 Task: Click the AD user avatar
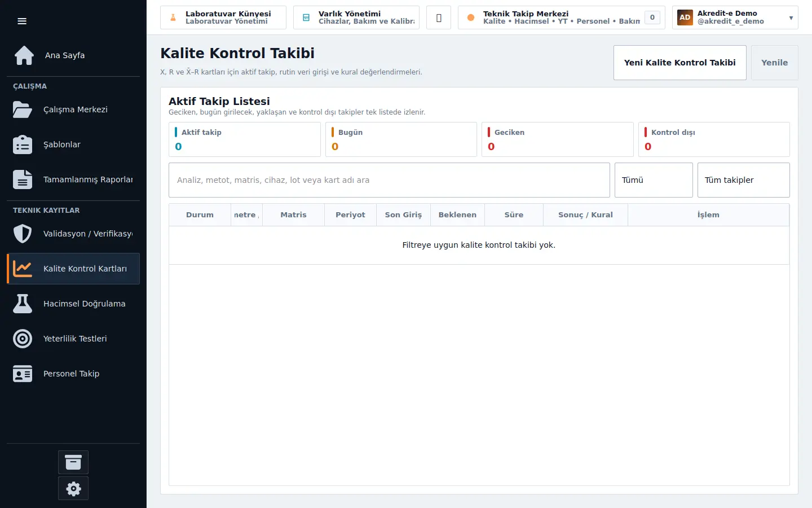[x=685, y=17]
